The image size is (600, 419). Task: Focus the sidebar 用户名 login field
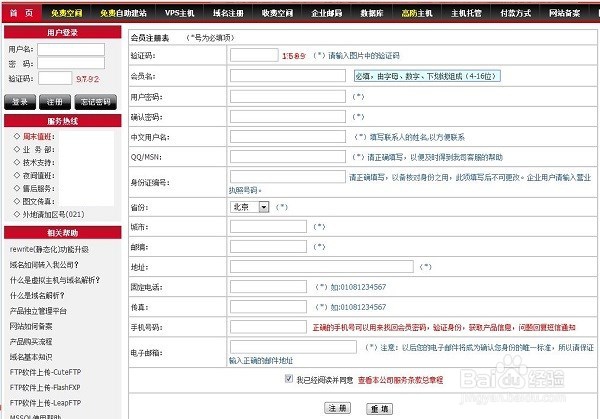(71, 49)
